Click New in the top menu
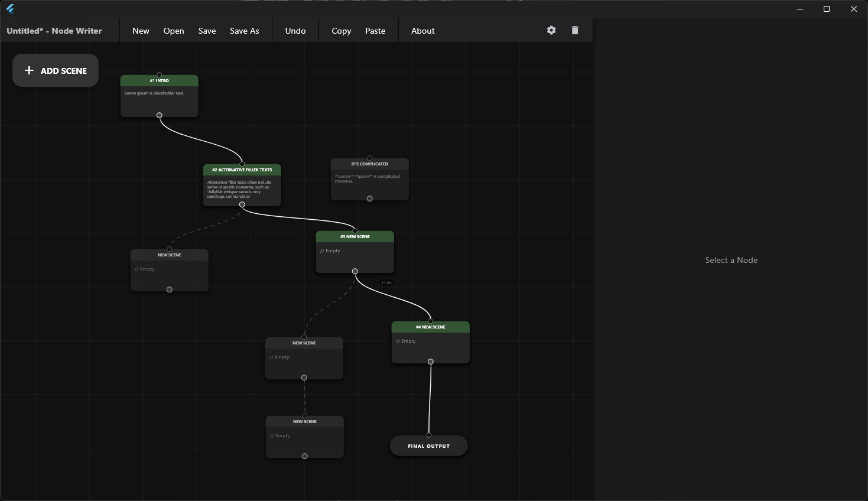 click(x=141, y=31)
